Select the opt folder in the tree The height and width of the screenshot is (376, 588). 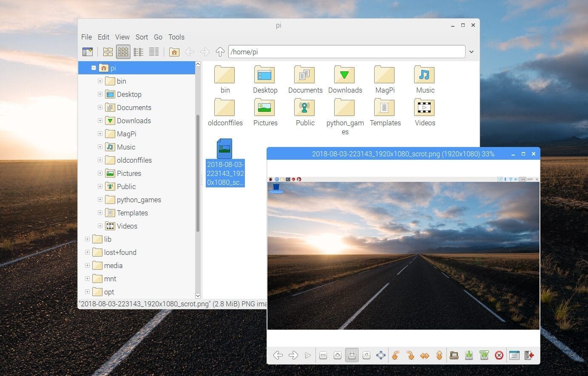point(109,292)
